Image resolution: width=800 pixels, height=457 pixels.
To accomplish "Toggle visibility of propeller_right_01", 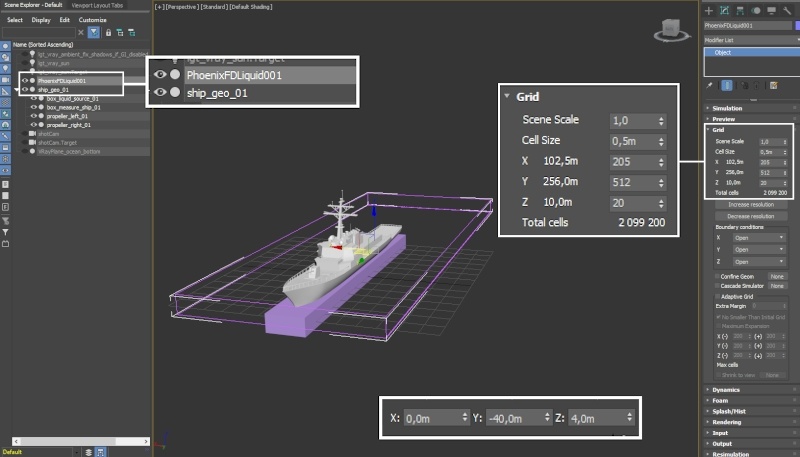I will [x=34, y=124].
